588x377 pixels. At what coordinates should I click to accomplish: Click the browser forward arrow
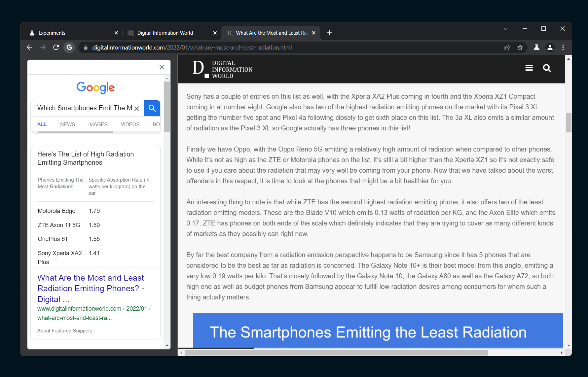(x=43, y=47)
